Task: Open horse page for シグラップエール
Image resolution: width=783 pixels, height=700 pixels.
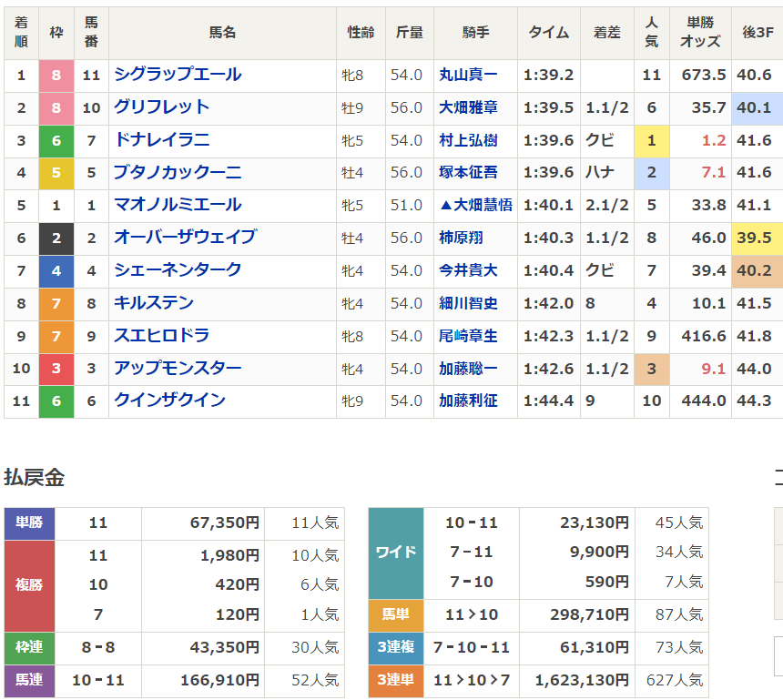Action: (x=178, y=75)
